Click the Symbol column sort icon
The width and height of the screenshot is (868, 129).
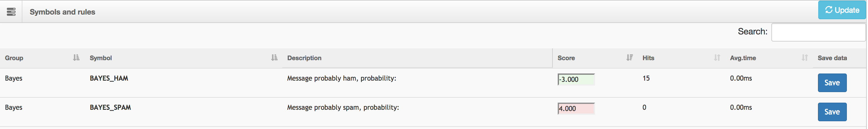pos(274,58)
